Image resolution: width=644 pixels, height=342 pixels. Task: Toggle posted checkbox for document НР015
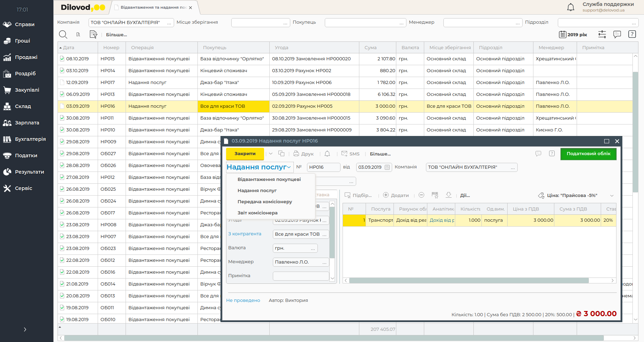click(x=62, y=59)
